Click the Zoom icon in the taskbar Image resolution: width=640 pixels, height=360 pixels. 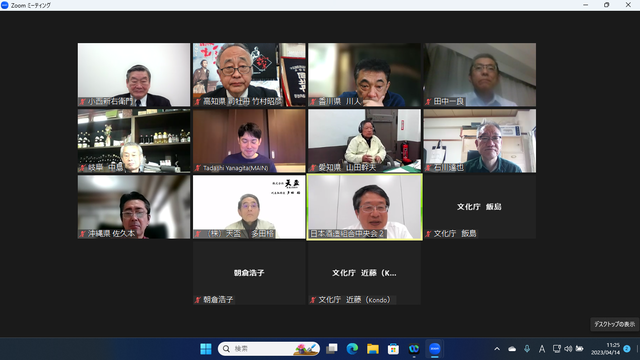click(435, 349)
